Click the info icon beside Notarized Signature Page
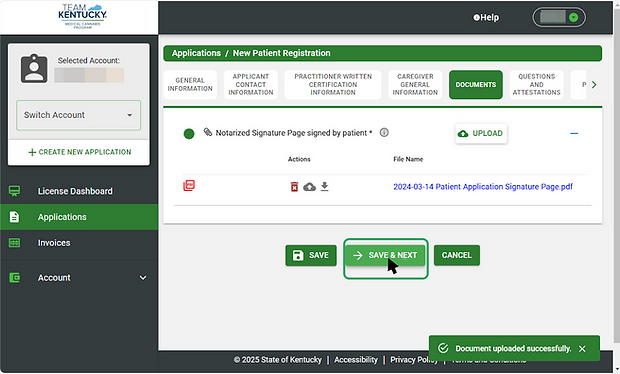Viewport: 620px width, 374px height. coord(384,132)
